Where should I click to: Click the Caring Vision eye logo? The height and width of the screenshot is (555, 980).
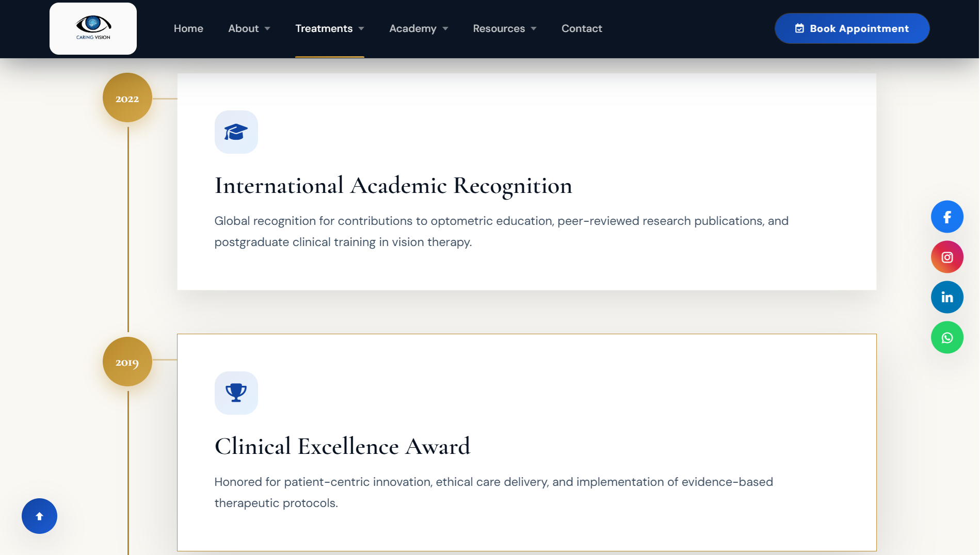coord(93,28)
